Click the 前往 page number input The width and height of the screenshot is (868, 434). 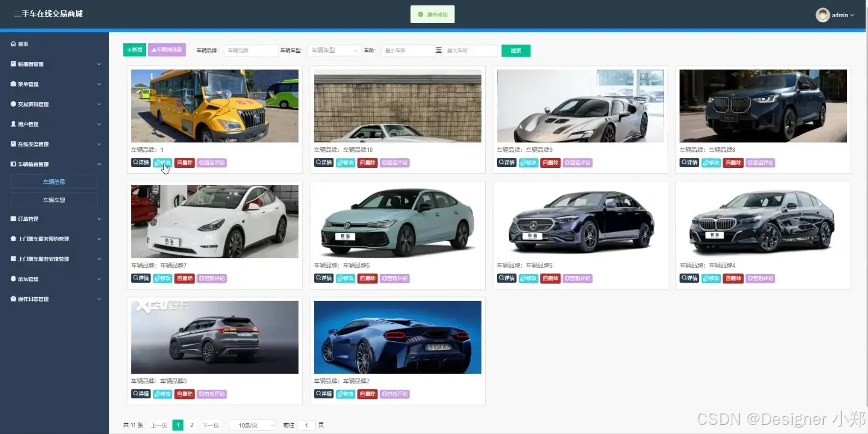click(x=306, y=425)
